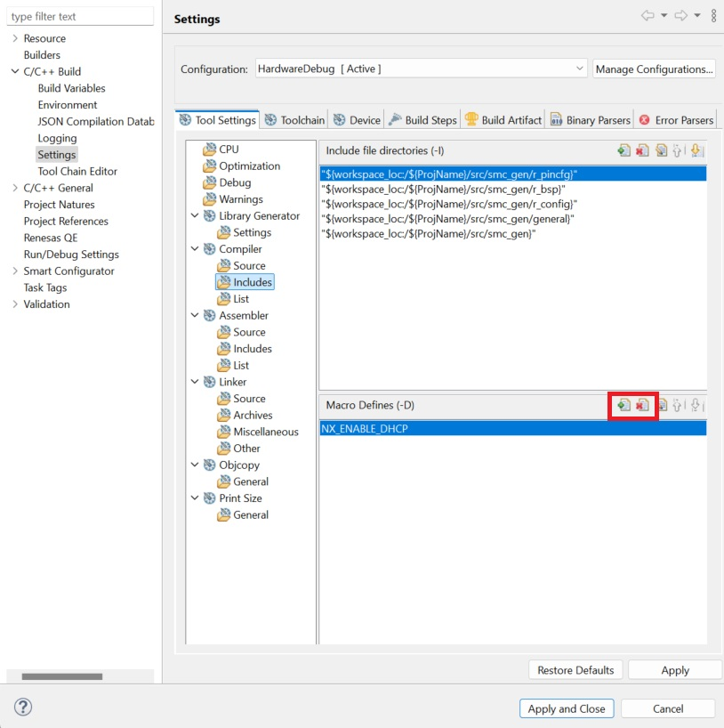
Task: Switch to the Device tab
Action: click(357, 120)
